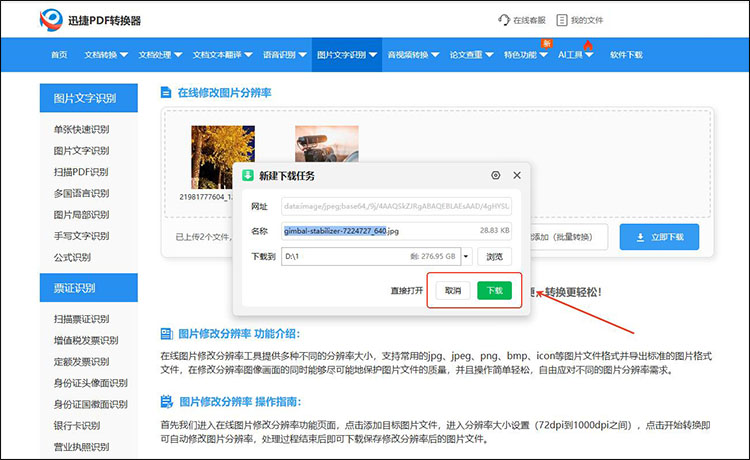Screen dimensions: 750x460
Task: Expand the 文档处理 menu
Action: coord(160,55)
